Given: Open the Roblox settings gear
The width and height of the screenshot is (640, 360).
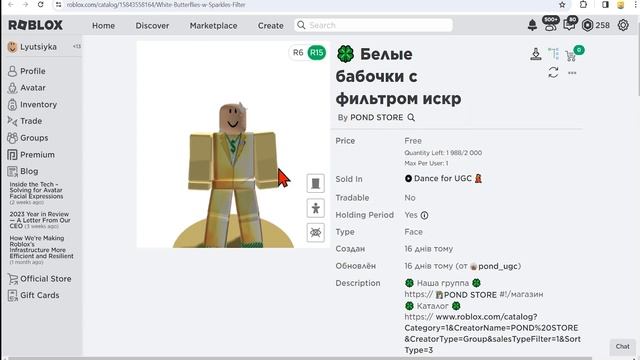Looking at the screenshot, I should click(623, 25).
